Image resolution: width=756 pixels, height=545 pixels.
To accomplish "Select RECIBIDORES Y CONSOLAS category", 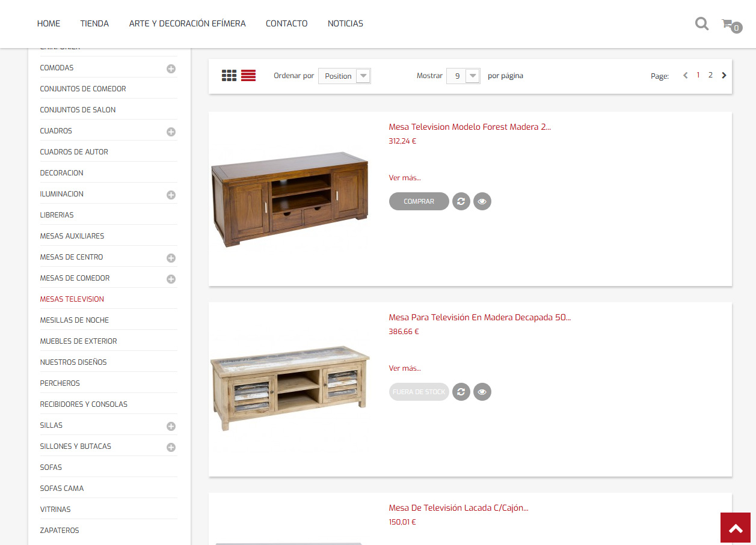I will (84, 404).
